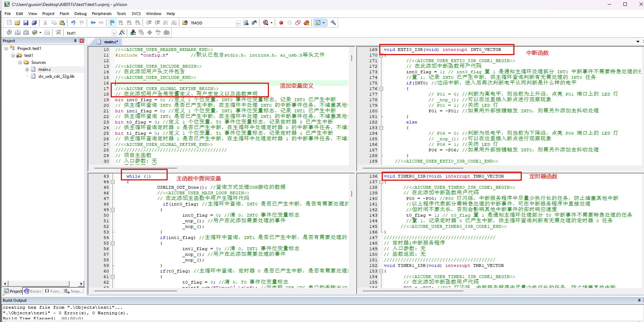Open Pack Installer icon
Image resolution: width=644 pixels, height=322 pixels.
tap(167, 32)
